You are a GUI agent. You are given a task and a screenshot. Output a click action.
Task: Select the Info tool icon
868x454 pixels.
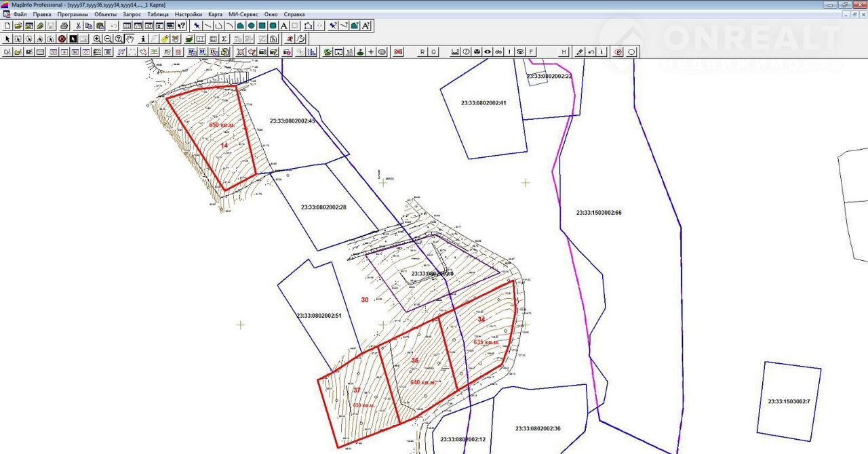143,39
